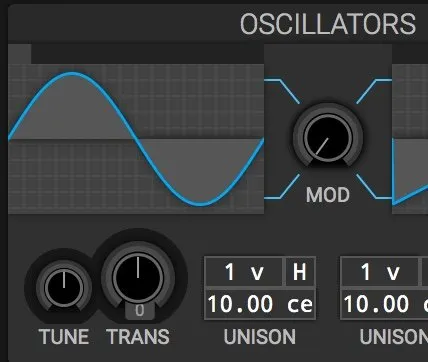Click the sine waveform display of oscillator one
428x362 pixels.
[136, 139]
